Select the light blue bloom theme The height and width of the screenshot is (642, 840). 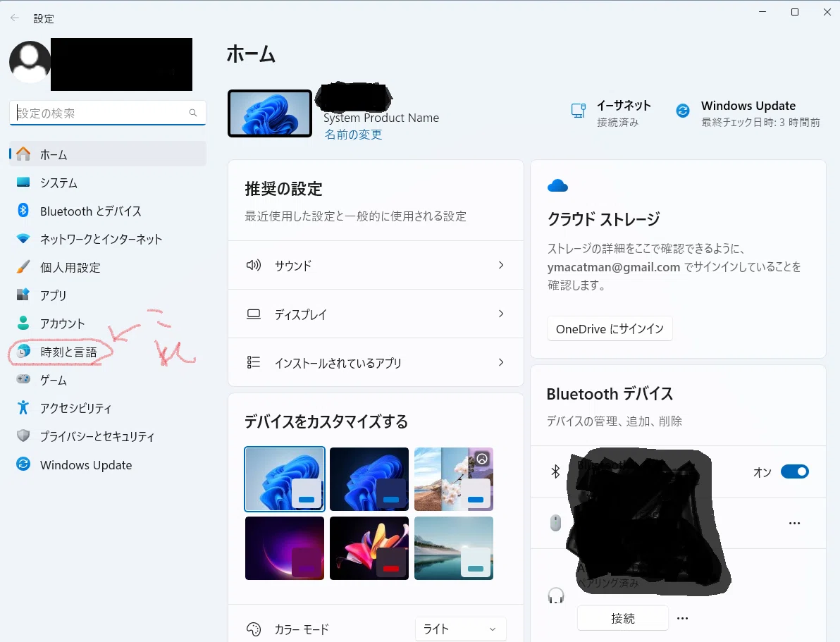pos(285,479)
